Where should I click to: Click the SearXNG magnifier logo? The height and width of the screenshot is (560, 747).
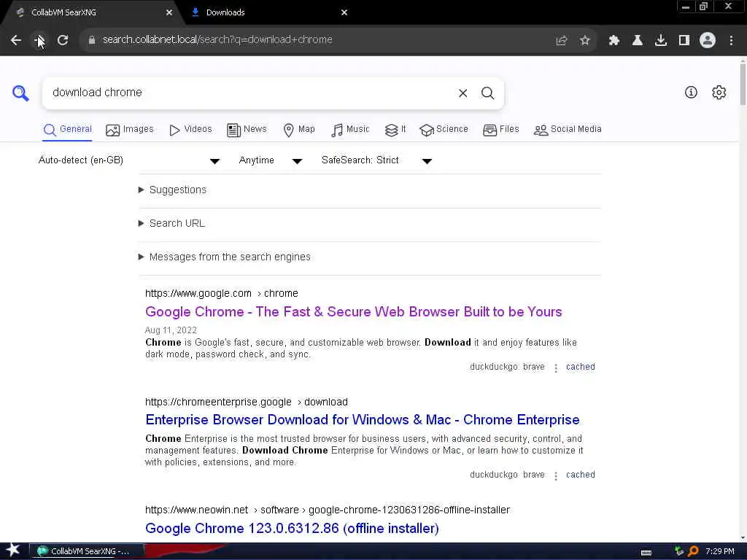point(20,93)
